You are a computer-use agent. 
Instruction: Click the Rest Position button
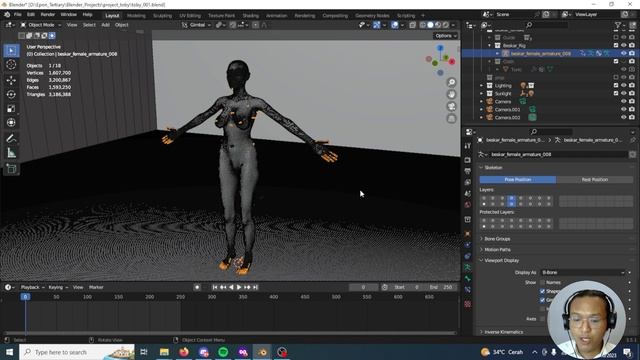pyautogui.click(x=595, y=180)
